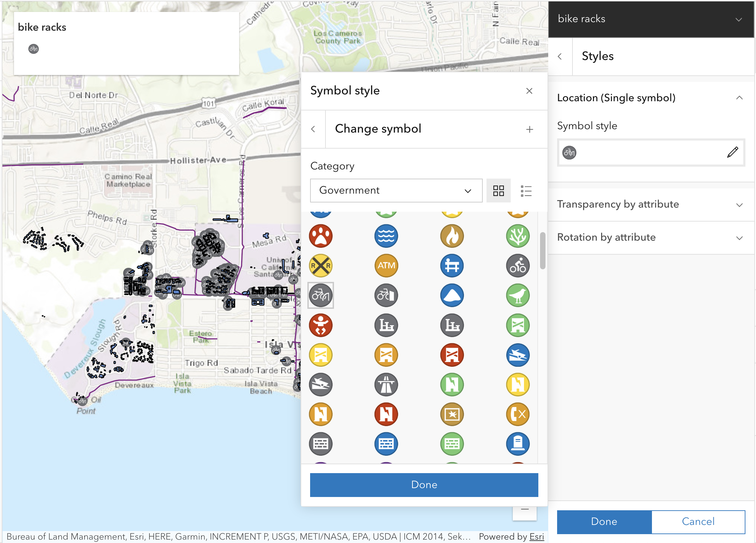The image size is (756, 543).
Task: Choose the orange ATM symbol
Action: point(386,266)
